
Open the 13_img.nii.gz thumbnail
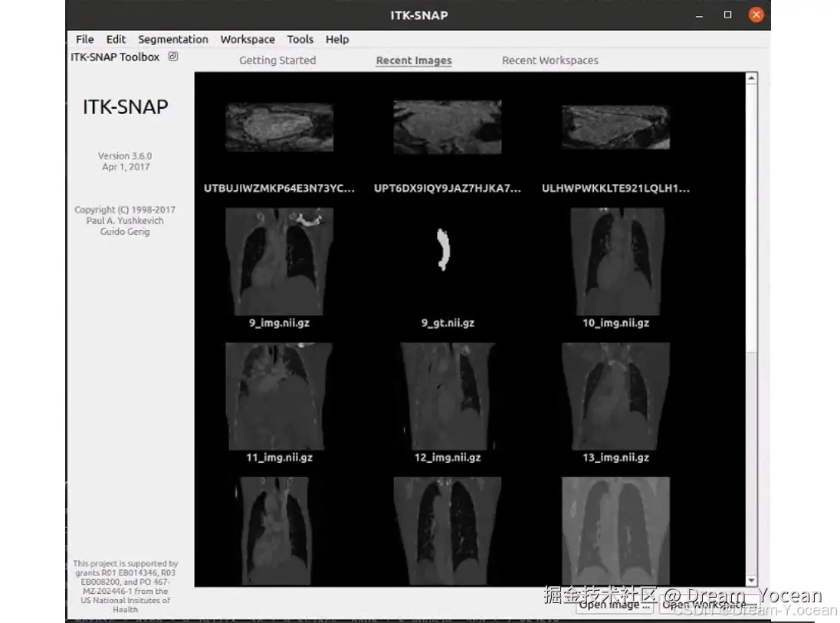coord(615,396)
